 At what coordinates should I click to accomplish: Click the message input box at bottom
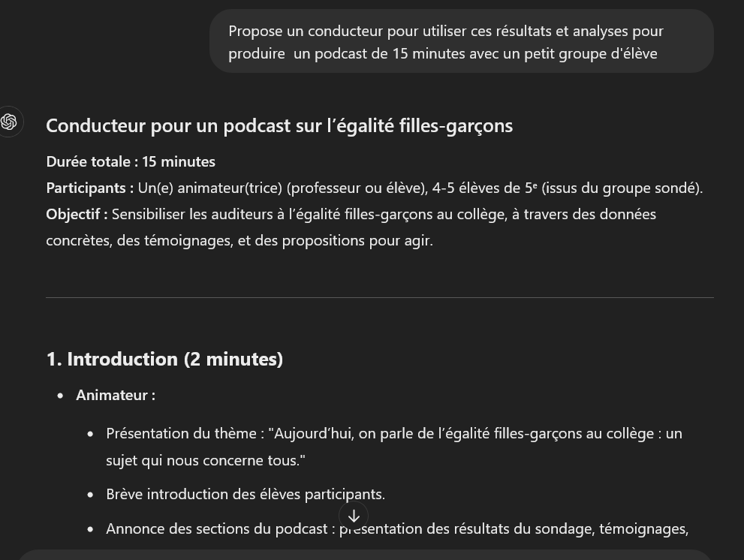click(x=366, y=555)
